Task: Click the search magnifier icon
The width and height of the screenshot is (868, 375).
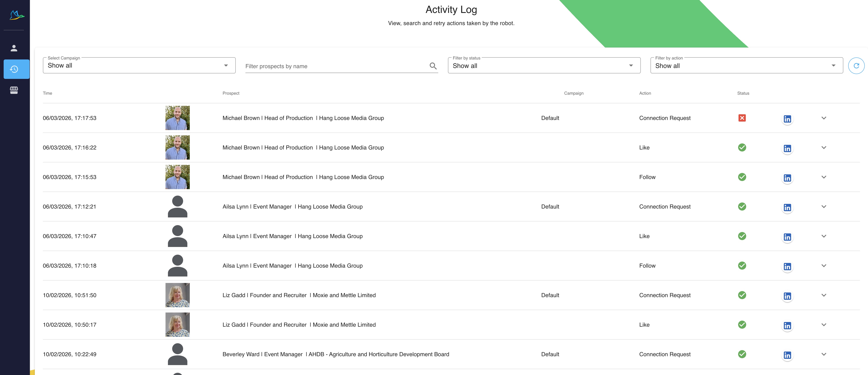Action: point(433,66)
